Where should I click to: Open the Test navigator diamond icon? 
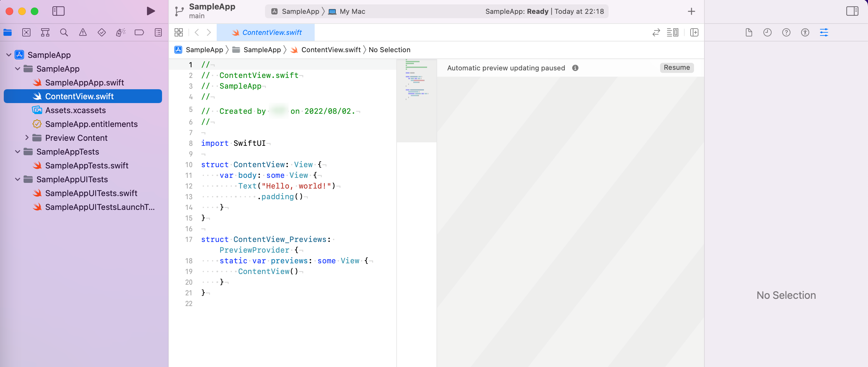point(101,32)
